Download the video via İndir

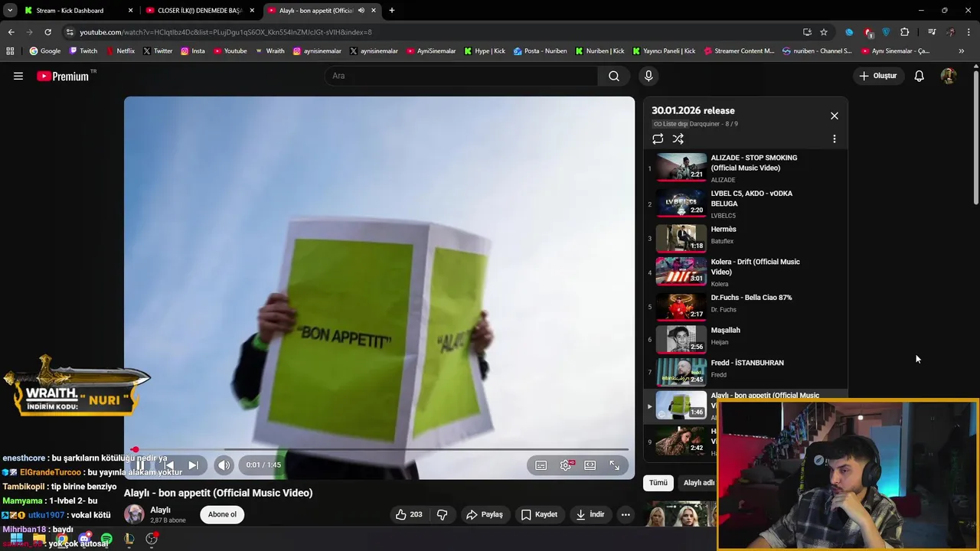coord(590,514)
